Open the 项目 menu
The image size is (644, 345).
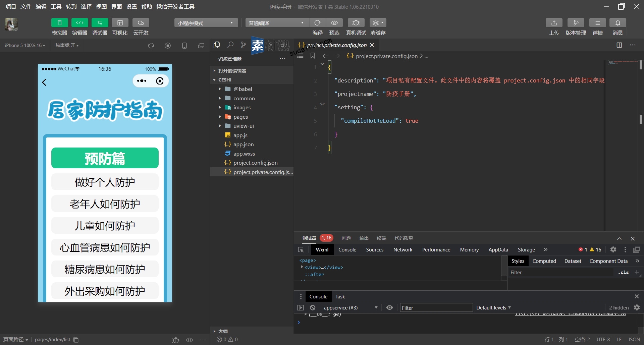pos(10,6)
